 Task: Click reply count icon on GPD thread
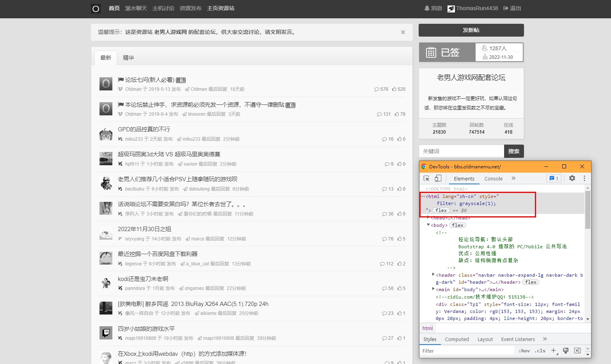tap(385, 139)
